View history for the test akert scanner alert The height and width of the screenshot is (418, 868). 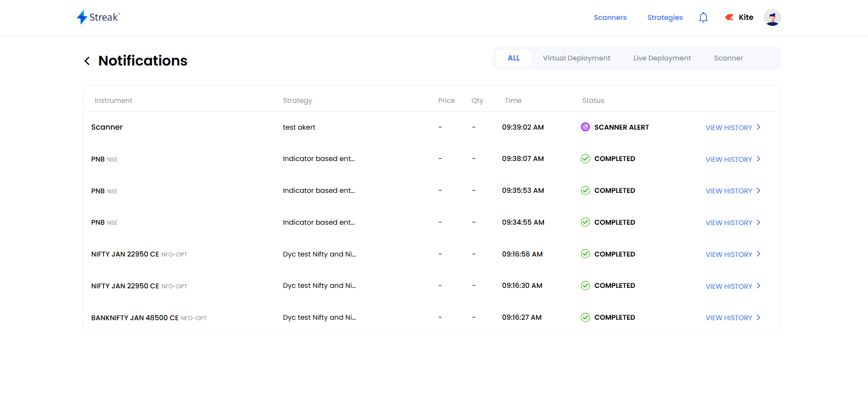[729, 128]
